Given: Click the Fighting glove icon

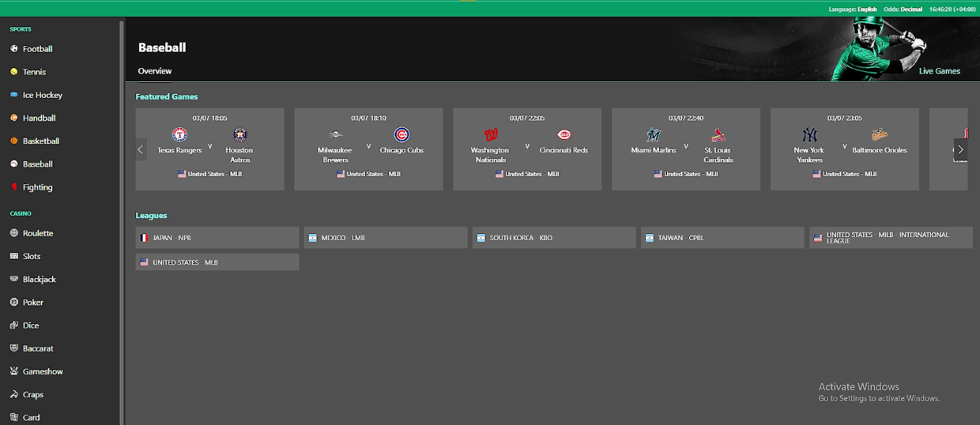Looking at the screenshot, I should click(14, 187).
